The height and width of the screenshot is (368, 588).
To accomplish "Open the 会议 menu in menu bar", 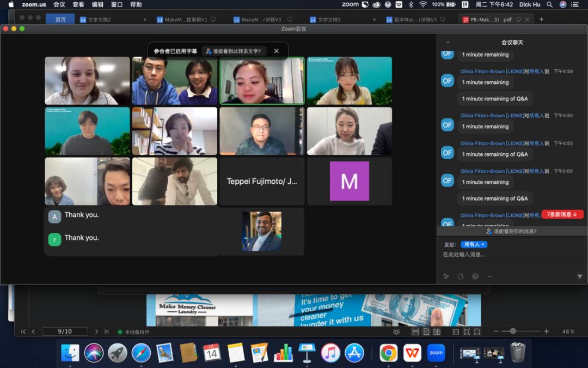I will pyautogui.click(x=59, y=4).
